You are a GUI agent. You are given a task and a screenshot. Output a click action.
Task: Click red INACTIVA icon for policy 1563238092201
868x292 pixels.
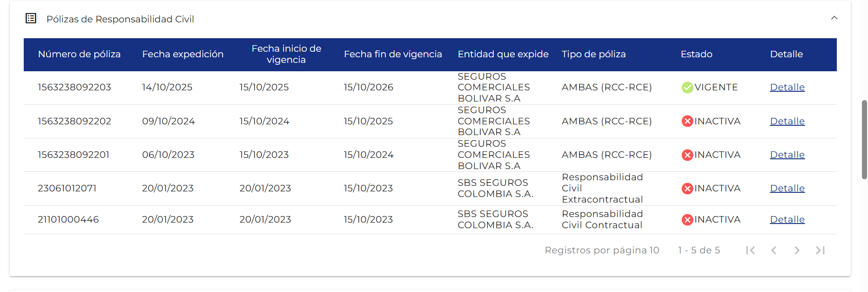click(x=687, y=155)
